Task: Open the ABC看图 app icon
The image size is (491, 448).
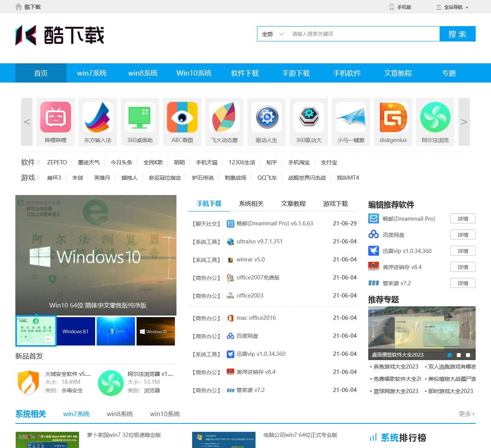Action: pyautogui.click(x=182, y=118)
